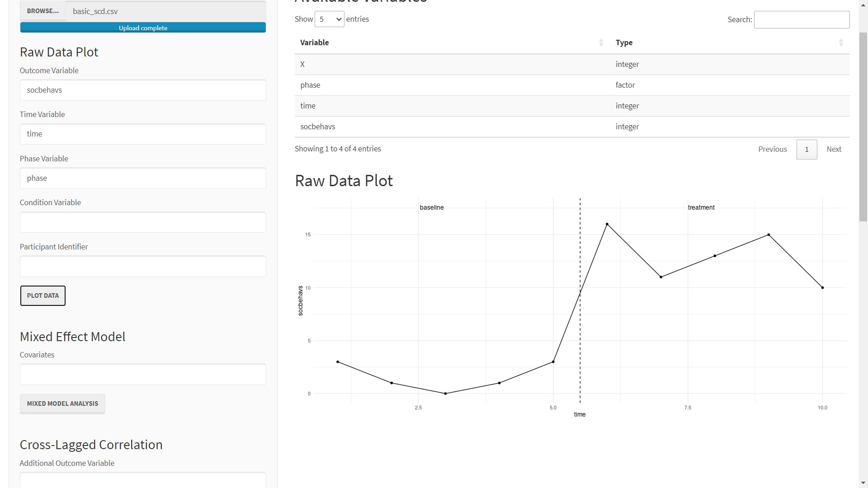The width and height of the screenshot is (868, 488).
Task: Open the Show entries dropdown
Action: click(329, 19)
